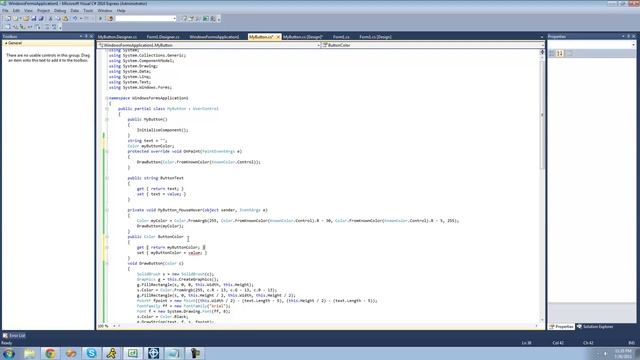
Task: Open the Tools menu
Action: (x=88, y=11)
